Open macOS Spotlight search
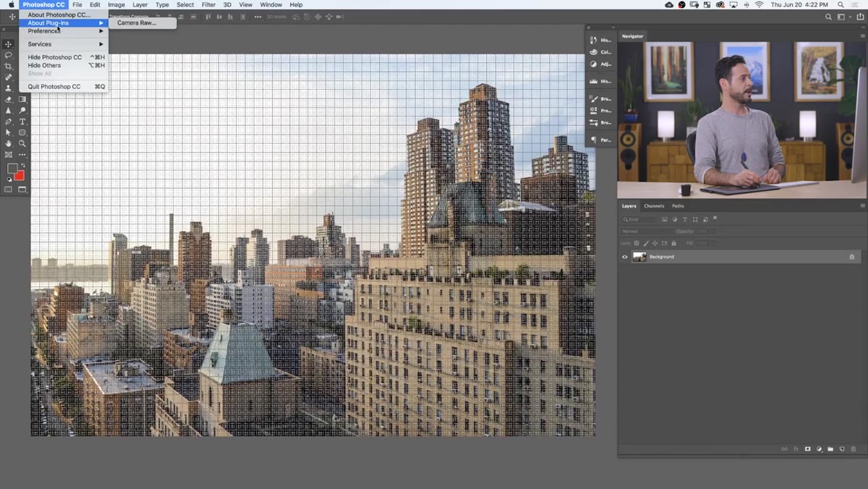The image size is (868, 489). 841,4
